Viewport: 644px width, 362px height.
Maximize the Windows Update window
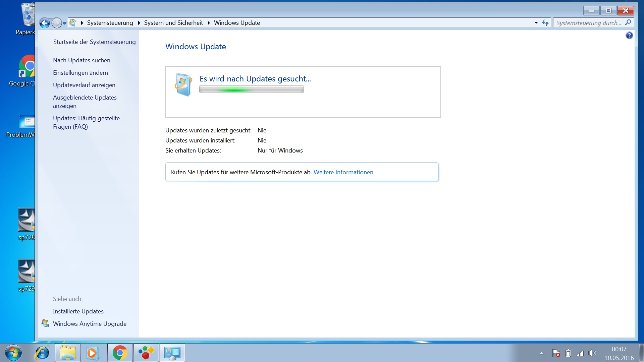coord(608,11)
